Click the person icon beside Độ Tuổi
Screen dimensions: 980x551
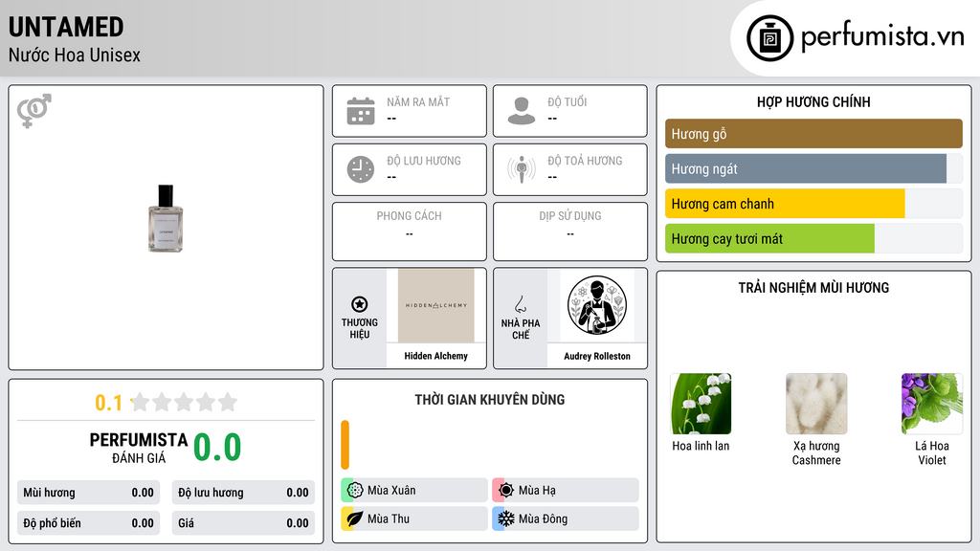522,111
